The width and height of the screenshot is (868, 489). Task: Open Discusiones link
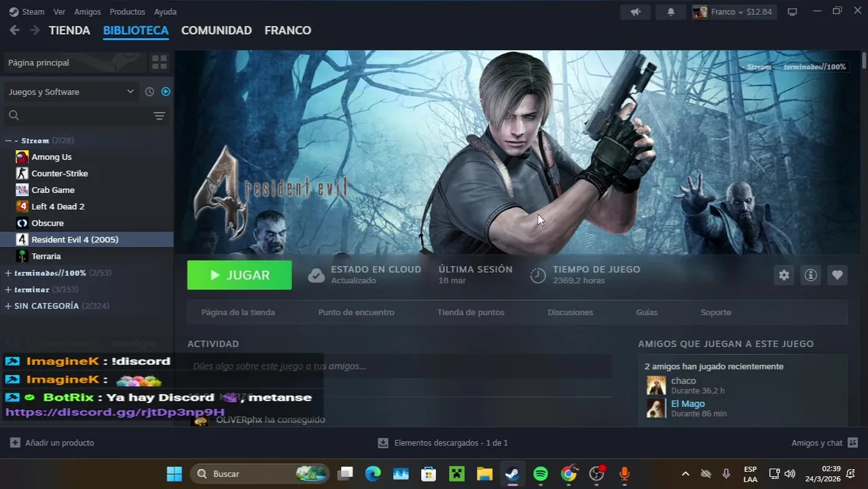click(571, 312)
